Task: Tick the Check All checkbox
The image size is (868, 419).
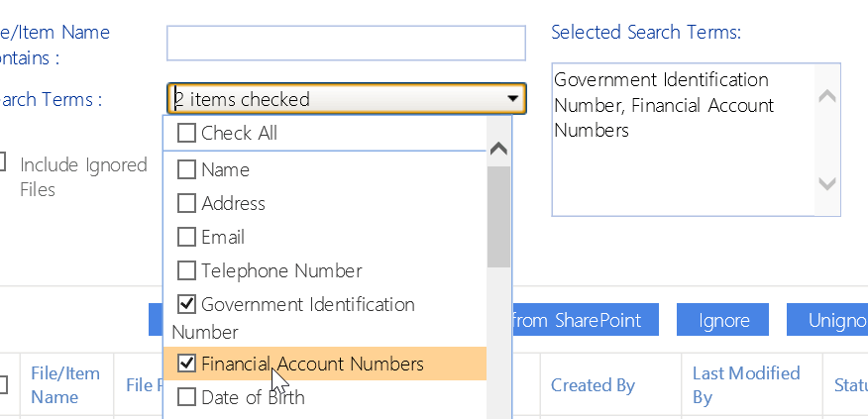Action: [x=186, y=134]
